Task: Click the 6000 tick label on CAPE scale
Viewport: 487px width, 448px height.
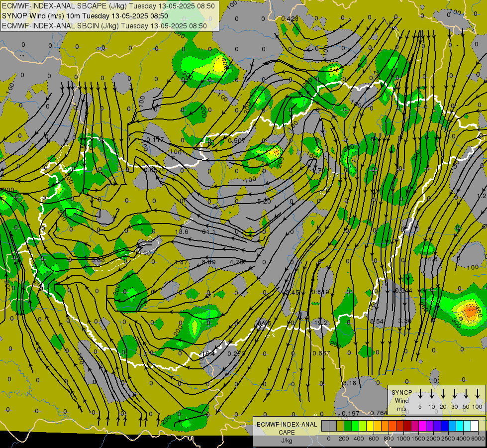Action: [478, 439]
